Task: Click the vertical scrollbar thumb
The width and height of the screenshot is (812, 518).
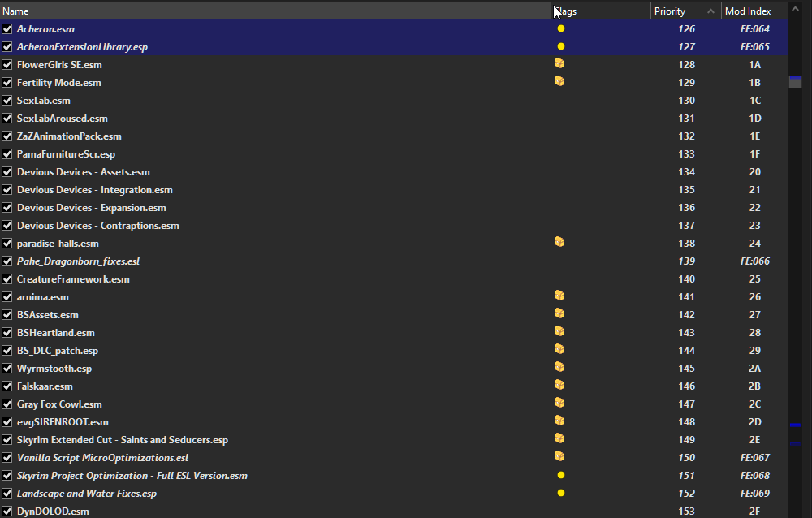Action: click(796, 82)
